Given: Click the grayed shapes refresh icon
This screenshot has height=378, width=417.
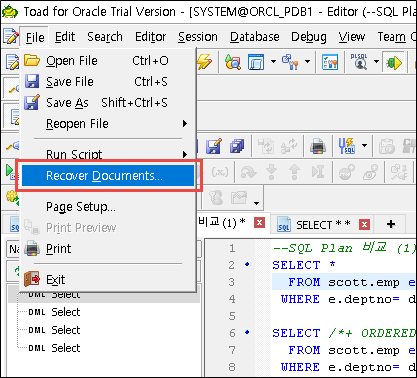Looking at the screenshot, I should pos(289,146).
